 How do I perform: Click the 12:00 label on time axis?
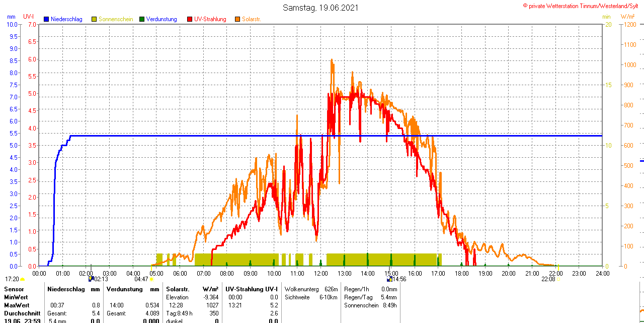(320, 273)
